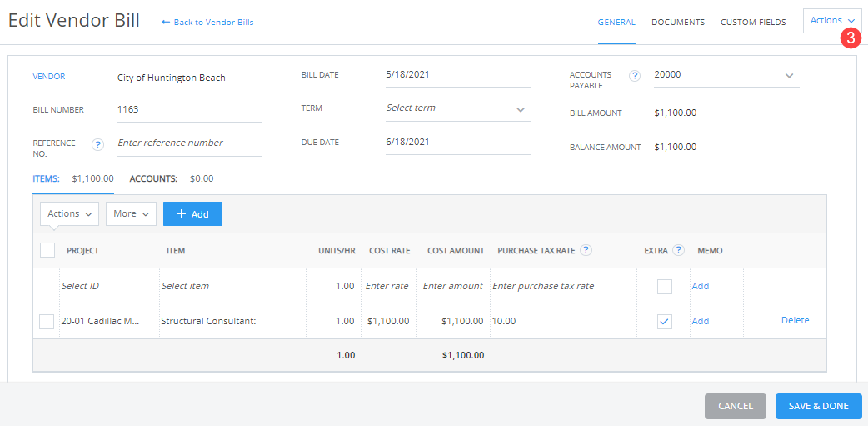868x426 pixels.
Task: Open the Term select dropdown
Action: [x=458, y=108]
